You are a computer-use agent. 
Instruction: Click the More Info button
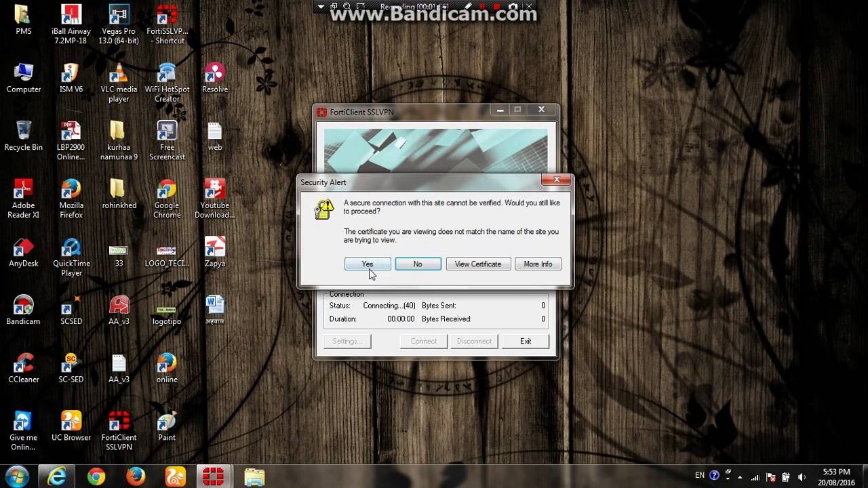coord(538,264)
